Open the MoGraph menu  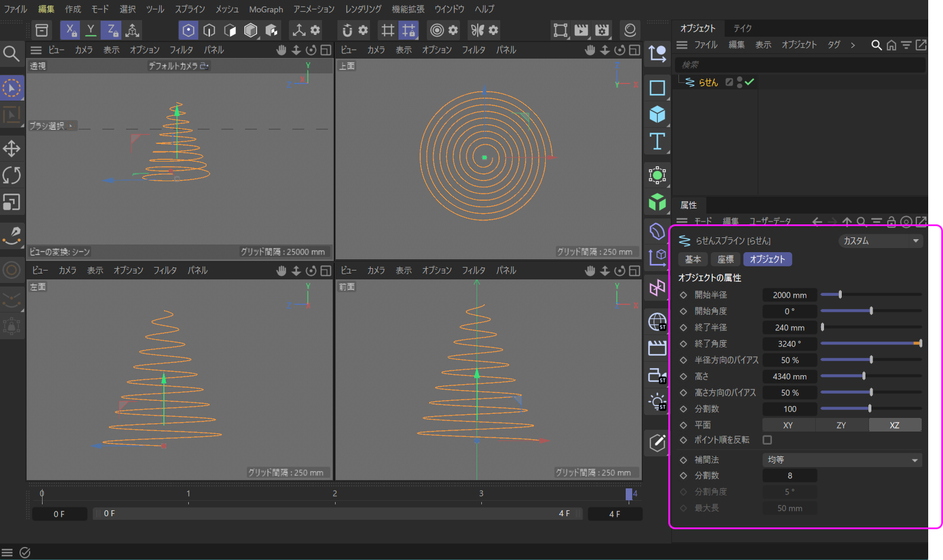point(266,9)
